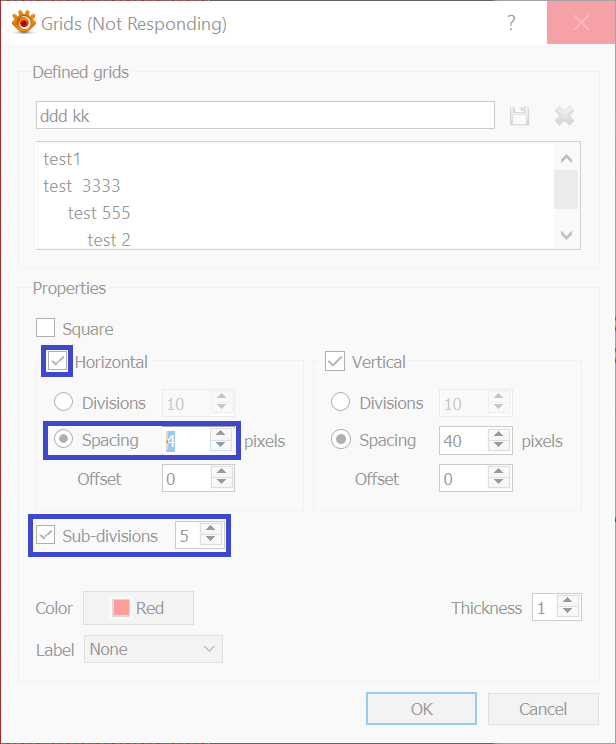This screenshot has width=616, height=744.
Task: Disable the Horizontal grid checkbox
Action: click(57, 361)
